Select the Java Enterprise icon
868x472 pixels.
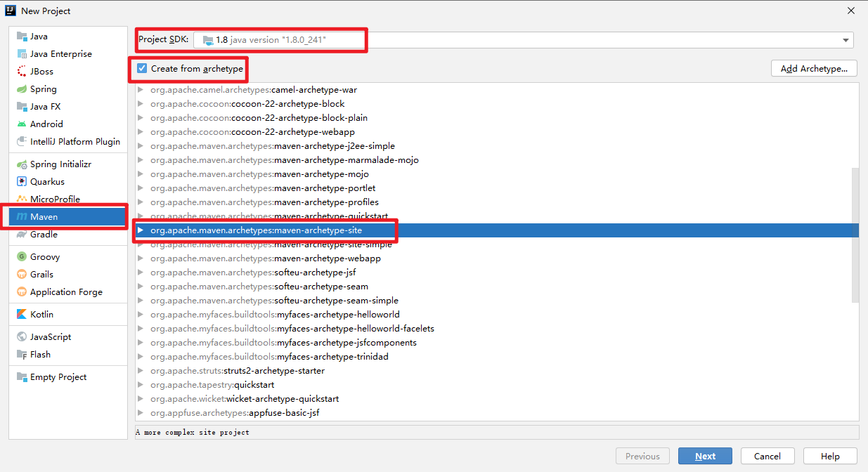coord(22,54)
